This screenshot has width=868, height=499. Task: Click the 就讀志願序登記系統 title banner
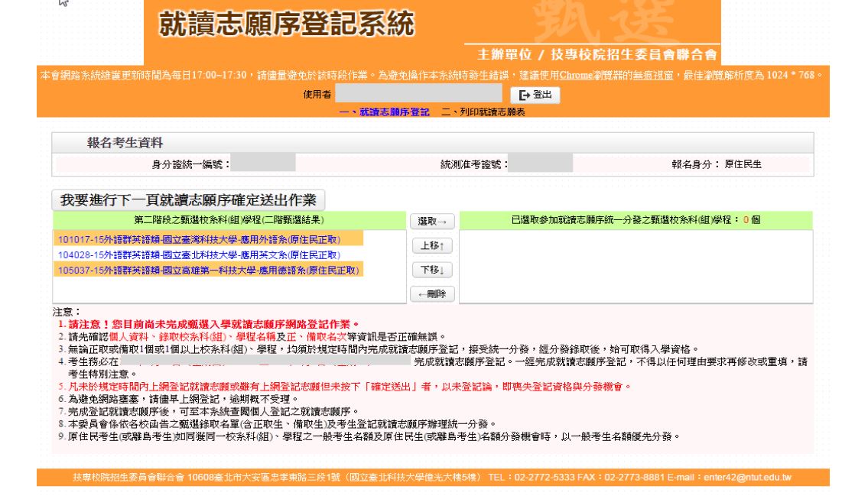287,24
